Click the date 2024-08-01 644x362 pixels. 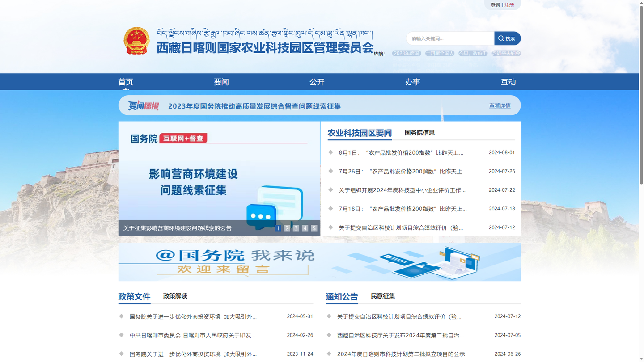502,152
